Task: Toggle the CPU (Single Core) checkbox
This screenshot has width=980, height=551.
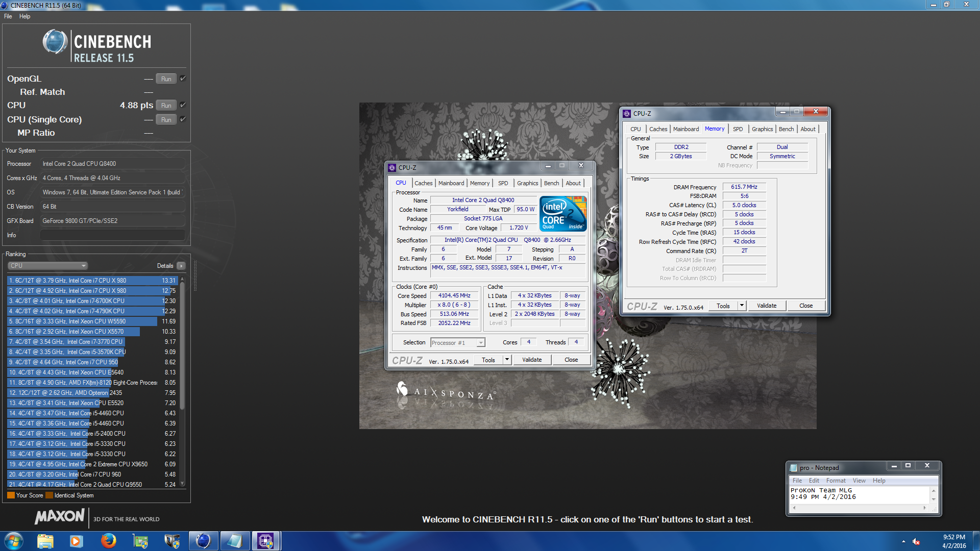Action: point(183,119)
